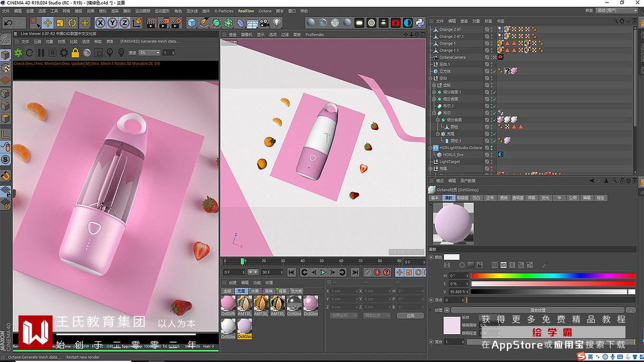The height and width of the screenshot is (362, 644).
Task: Toggle the 颜色 radio button in diffuse panel
Action: pos(431,257)
